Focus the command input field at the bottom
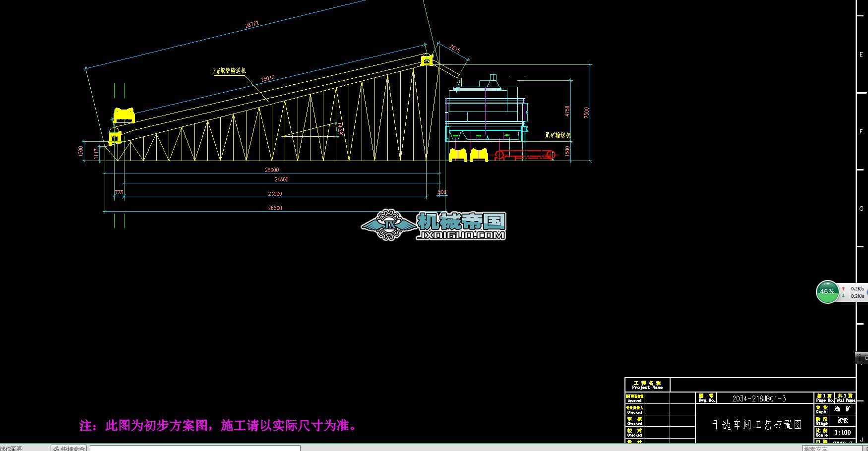This screenshot has width=868, height=451. coord(195,448)
